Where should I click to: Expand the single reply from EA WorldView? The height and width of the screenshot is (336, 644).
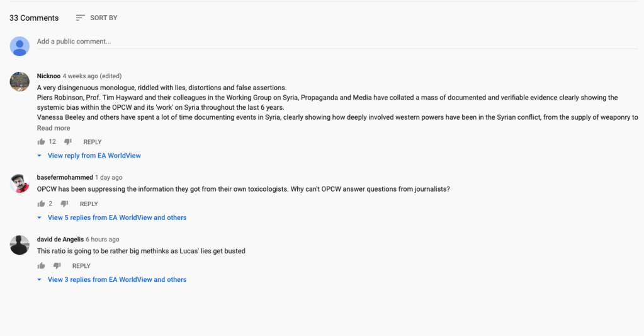[94, 156]
